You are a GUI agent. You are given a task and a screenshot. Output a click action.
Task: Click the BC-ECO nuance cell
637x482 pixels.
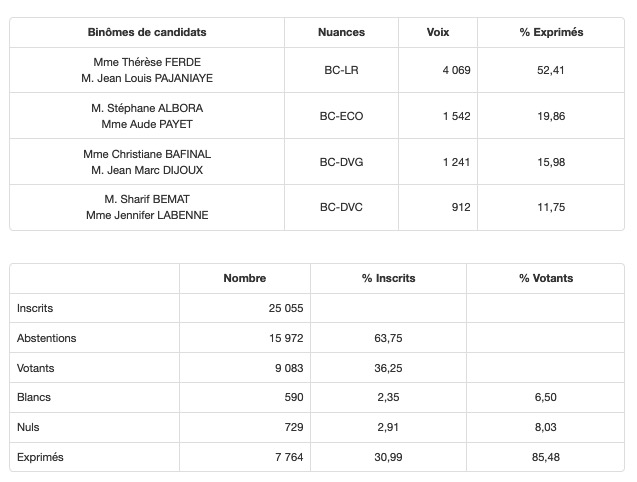(x=342, y=116)
